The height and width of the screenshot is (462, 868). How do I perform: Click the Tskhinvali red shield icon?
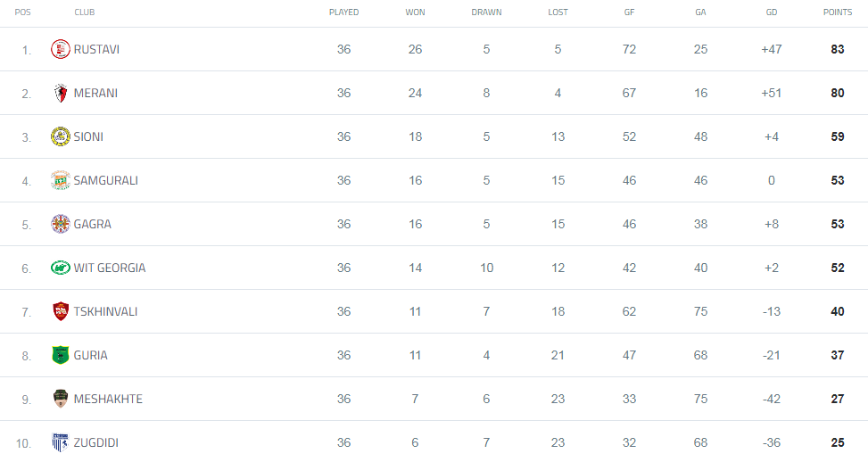[x=60, y=311]
